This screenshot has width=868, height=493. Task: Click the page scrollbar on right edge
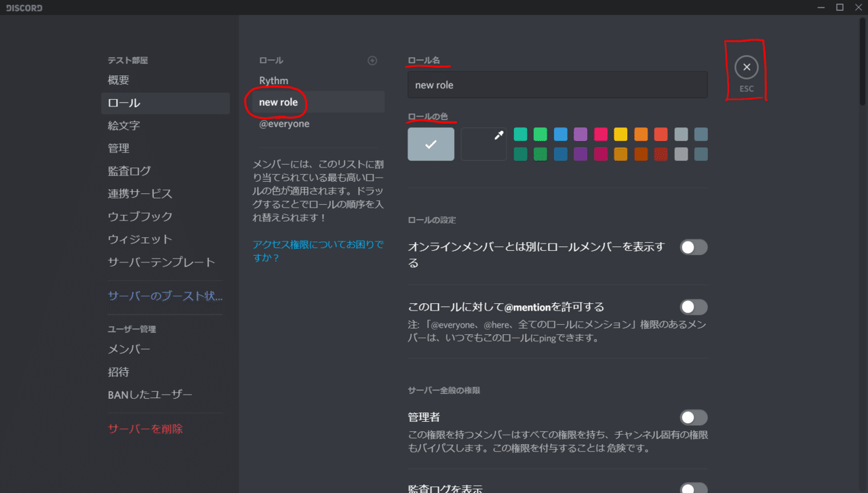863,61
